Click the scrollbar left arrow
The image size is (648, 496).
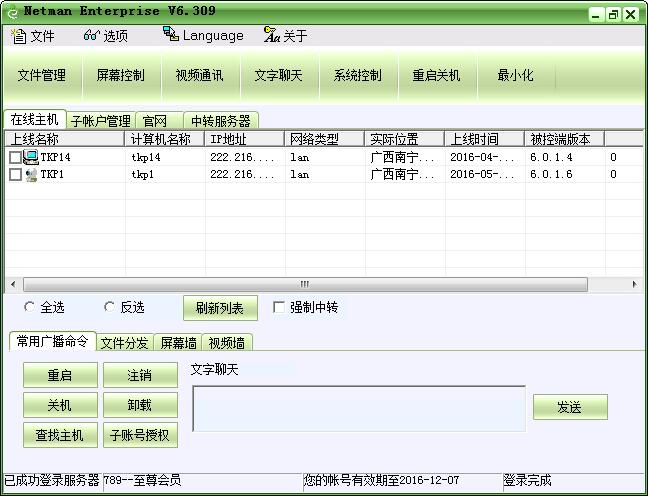(13, 284)
